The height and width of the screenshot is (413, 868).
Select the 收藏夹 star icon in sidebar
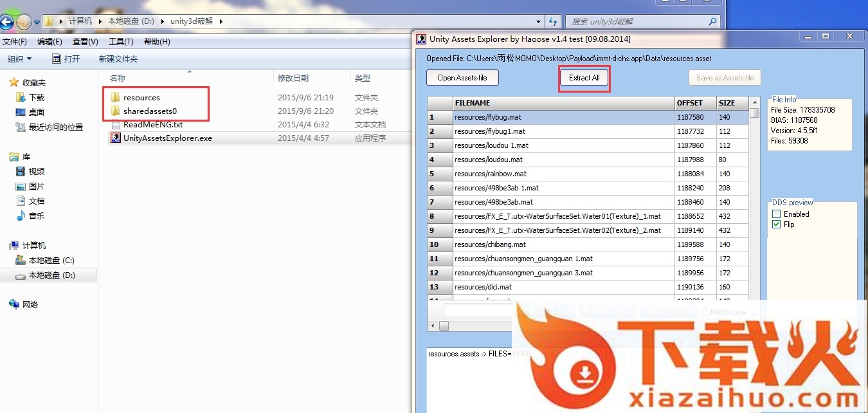[x=14, y=82]
